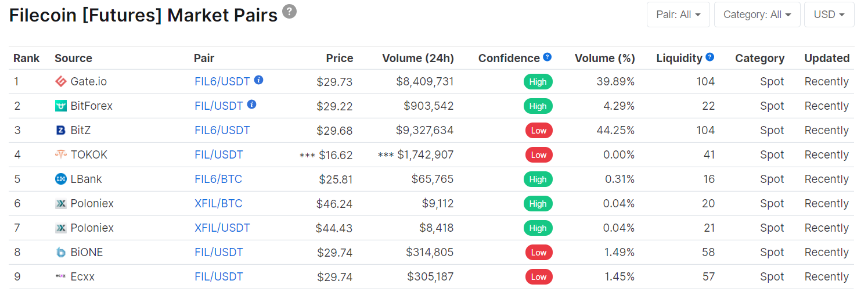Open the USD currency dropdown
Image resolution: width=868 pixels, height=295 pixels.
[829, 15]
